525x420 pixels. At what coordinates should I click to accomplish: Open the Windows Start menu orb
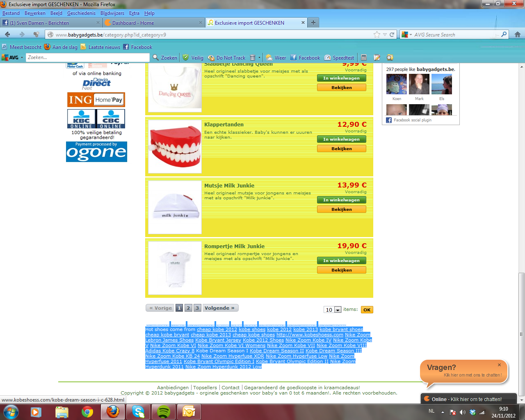click(x=11, y=411)
